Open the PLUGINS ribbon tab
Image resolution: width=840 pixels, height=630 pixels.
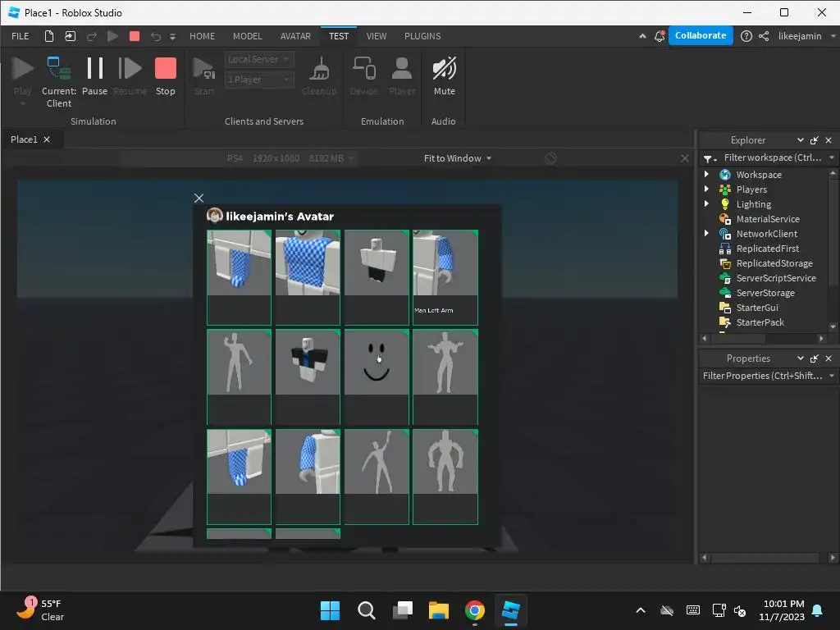422,36
